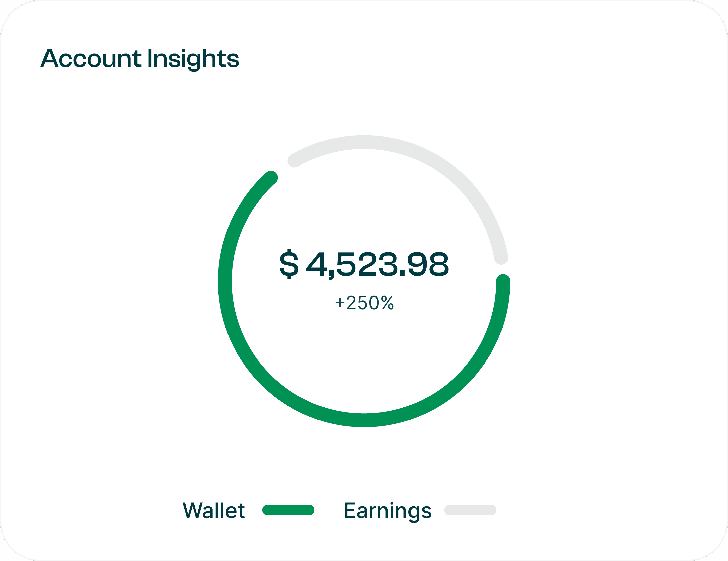This screenshot has height=561, width=728.
Task: Click the green arc's upper-left rounded end
Action: coord(271,177)
